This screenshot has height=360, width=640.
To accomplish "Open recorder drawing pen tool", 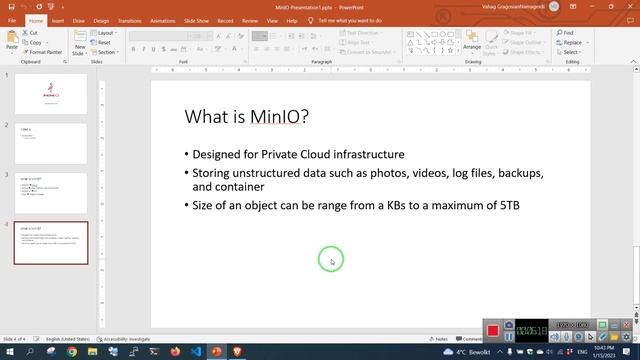I will (602, 337).
